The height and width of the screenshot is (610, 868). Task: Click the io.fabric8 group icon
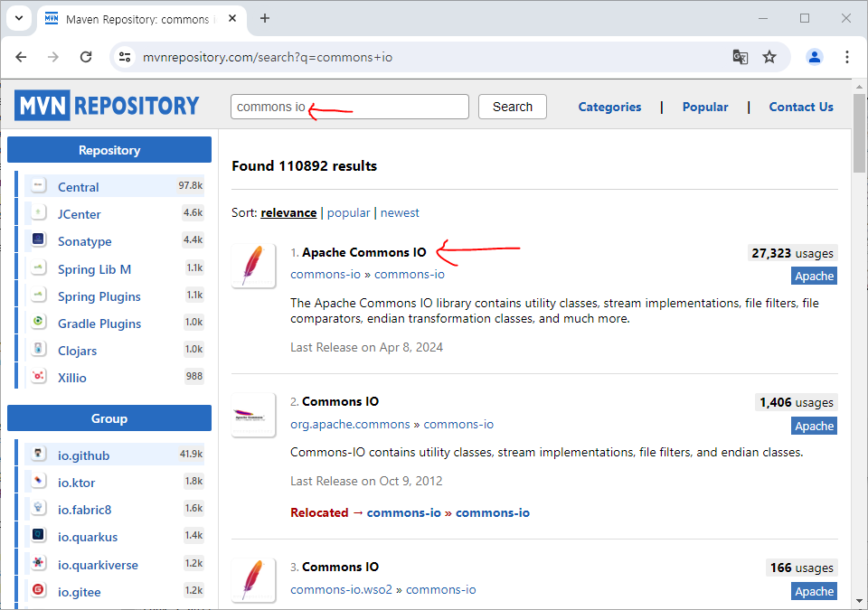point(38,508)
